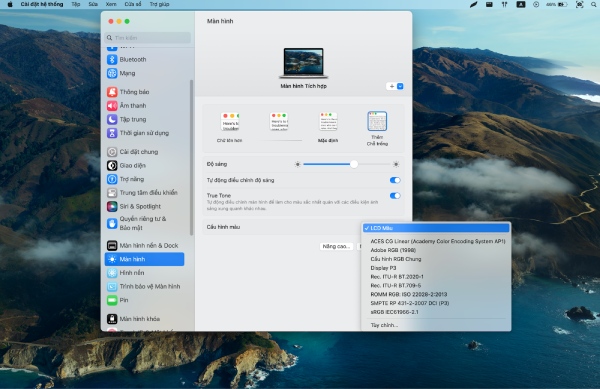Click the keyboard-like icon in menu bar

click(489, 5)
